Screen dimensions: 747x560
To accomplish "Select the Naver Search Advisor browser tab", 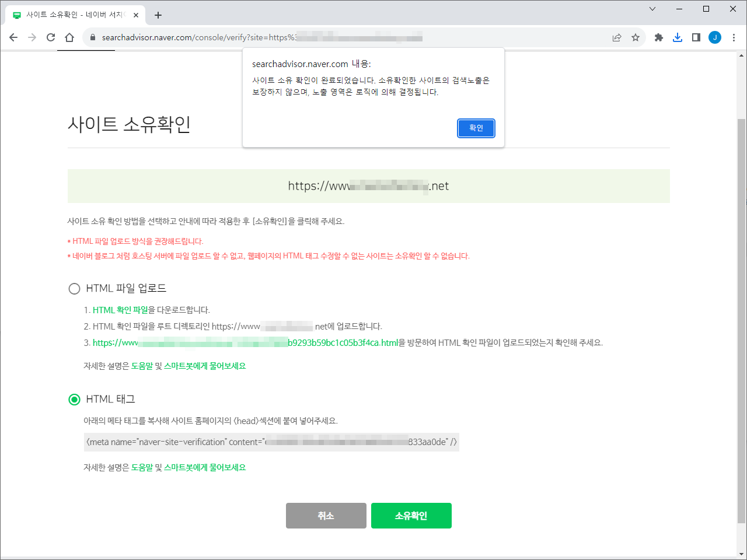I will click(76, 15).
